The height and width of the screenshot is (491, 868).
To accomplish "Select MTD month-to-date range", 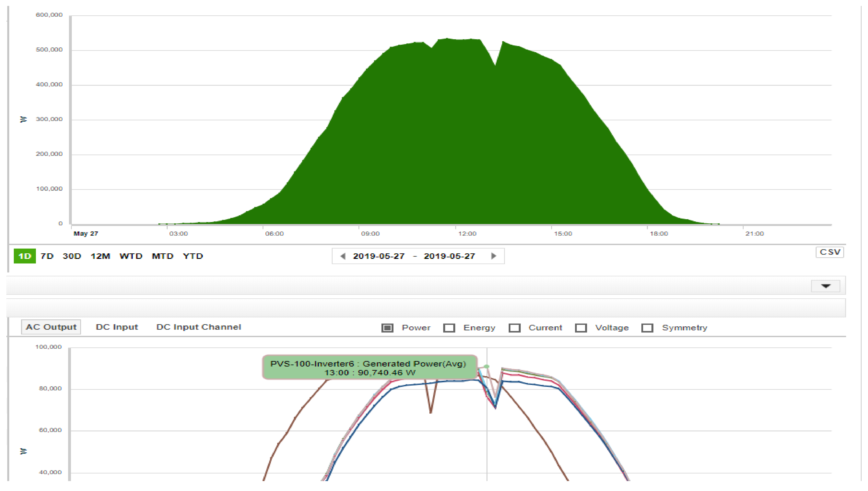I will [162, 256].
